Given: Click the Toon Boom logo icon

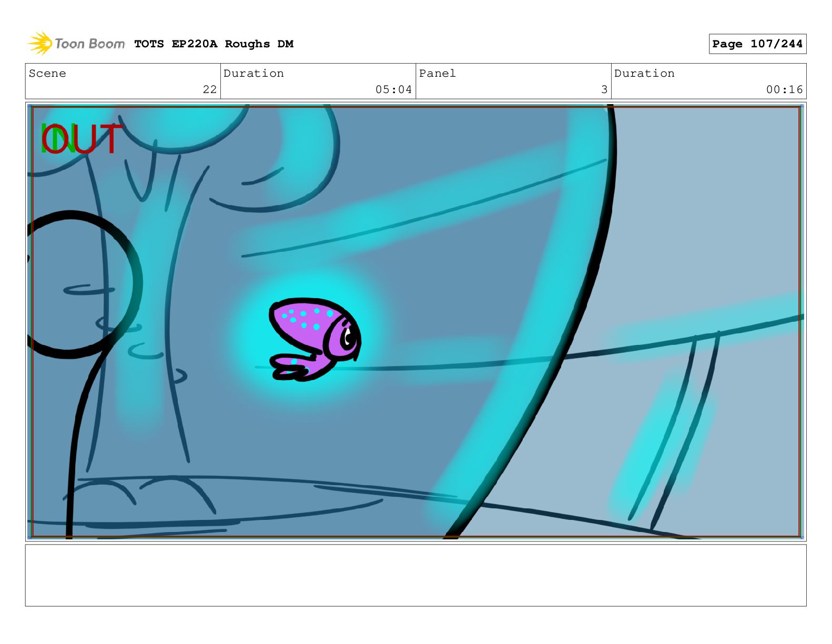Looking at the screenshot, I should (40, 44).
